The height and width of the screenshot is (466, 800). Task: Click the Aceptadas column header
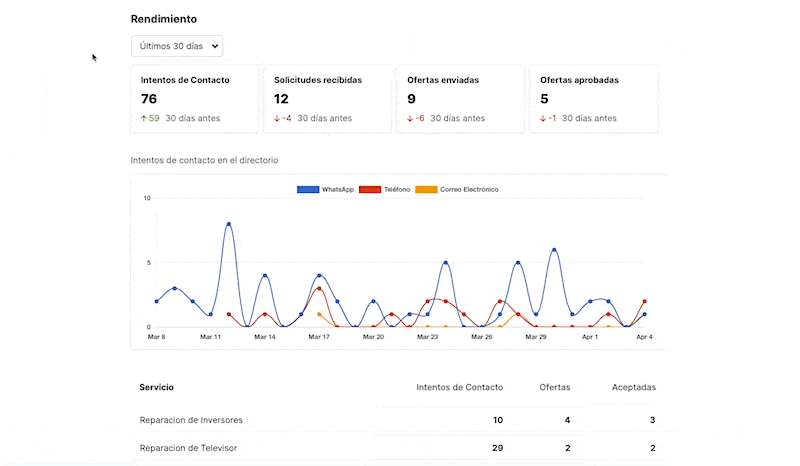634,387
